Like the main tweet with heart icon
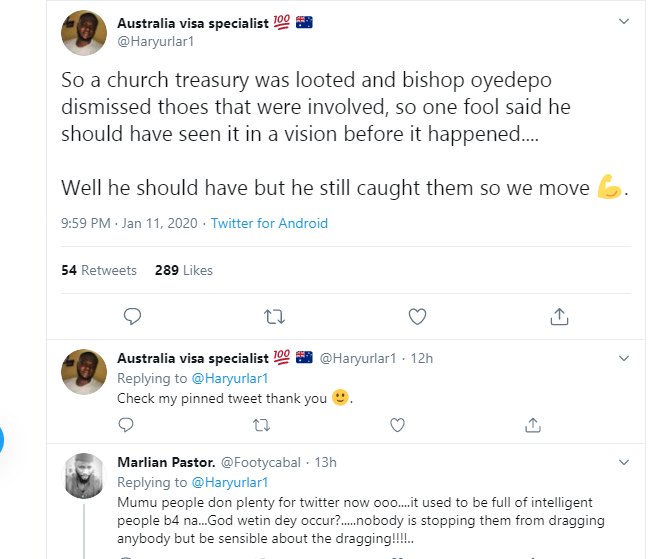This screenshot has height=559, width=656. [x=418, y=317]
